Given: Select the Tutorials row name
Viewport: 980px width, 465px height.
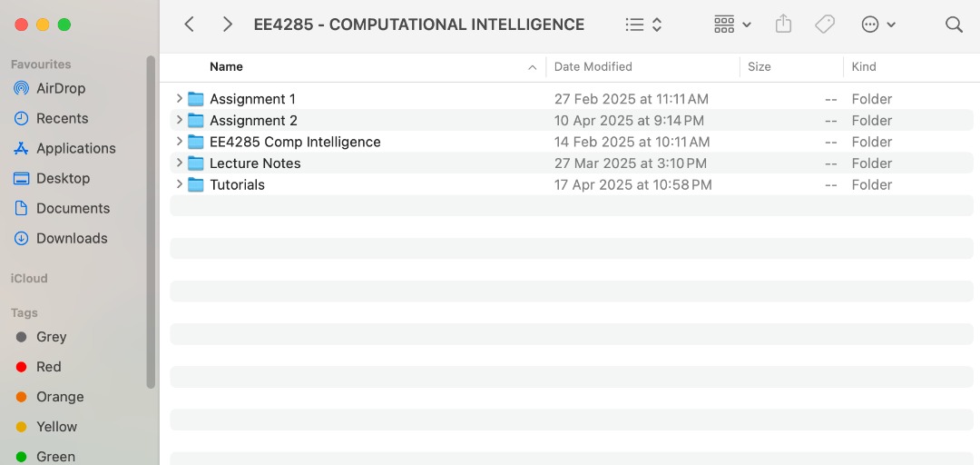Looking at the screenshot, I should click(x=237, y=184).
